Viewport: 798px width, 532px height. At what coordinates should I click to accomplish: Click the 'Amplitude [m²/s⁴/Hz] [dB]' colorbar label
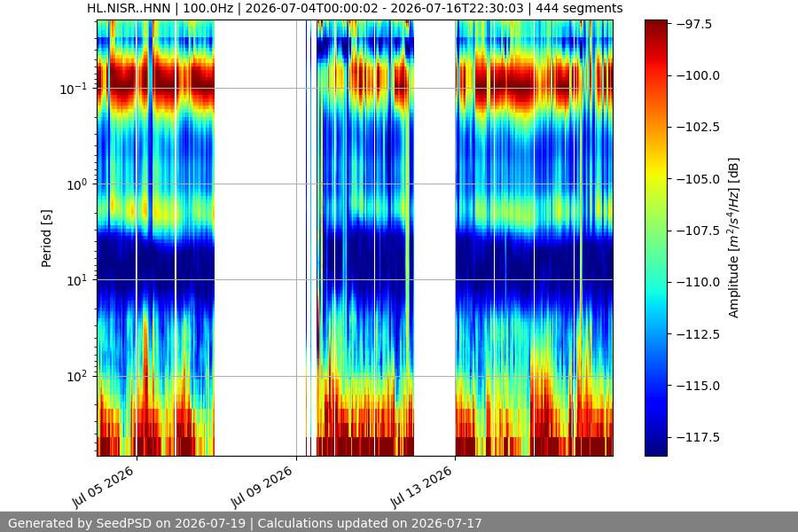point(733,238)
